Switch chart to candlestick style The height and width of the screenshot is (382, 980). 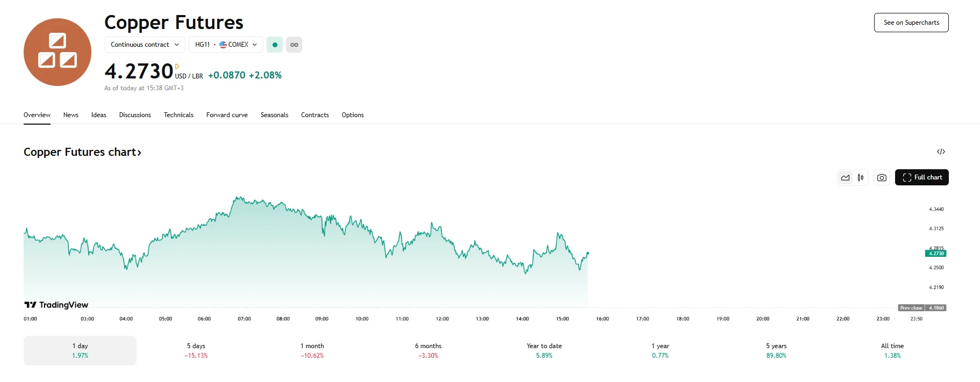tap(861, 177)
